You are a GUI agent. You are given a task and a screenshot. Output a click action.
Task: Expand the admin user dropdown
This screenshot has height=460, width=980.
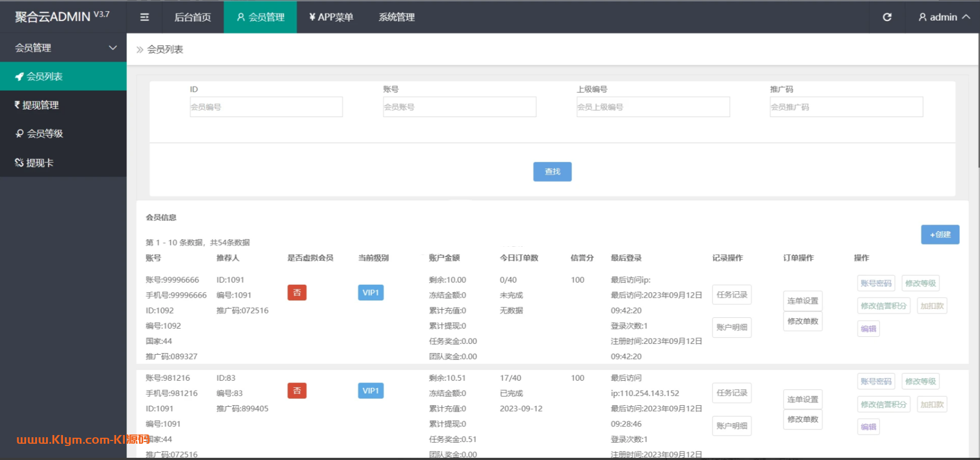[944, 17]
